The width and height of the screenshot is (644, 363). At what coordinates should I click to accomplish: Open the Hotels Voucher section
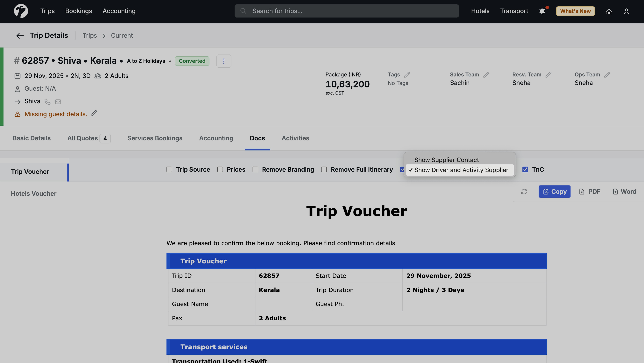[x=33, y=193]
